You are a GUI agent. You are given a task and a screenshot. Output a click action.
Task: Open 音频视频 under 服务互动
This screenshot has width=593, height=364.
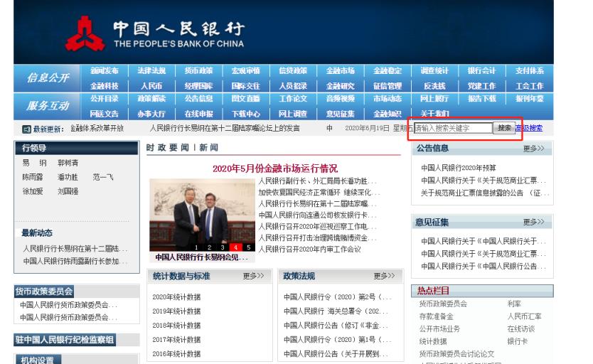click(x=341, y=99)
